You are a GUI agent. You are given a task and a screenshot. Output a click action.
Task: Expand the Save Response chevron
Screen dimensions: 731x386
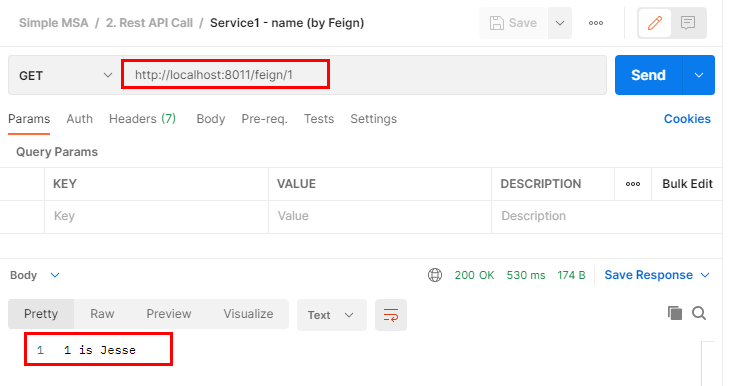click(x=705, y=275)
